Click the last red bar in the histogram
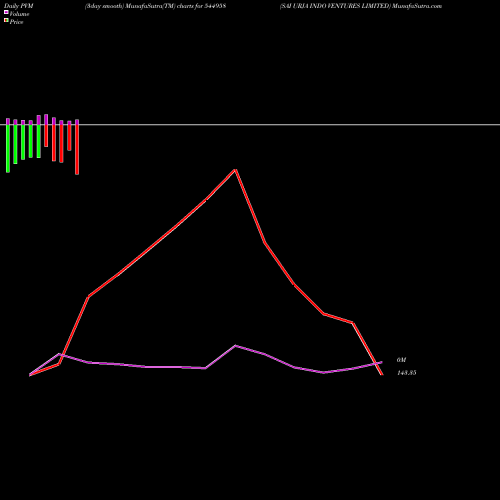This screenshot has height=500, width=500. (x=77, y=149)
